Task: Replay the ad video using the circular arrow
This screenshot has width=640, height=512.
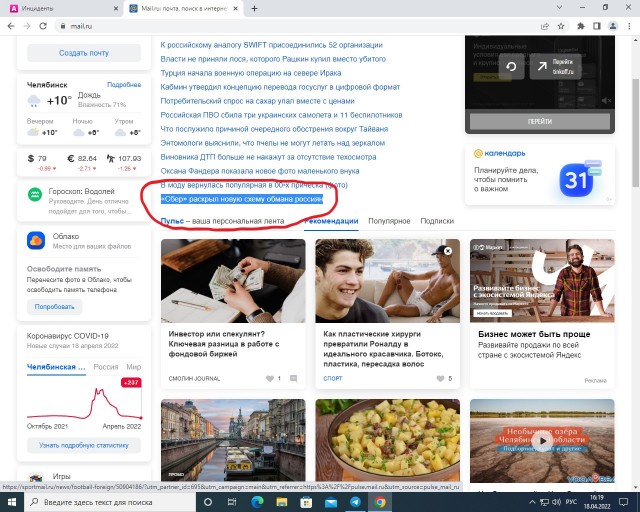Action: (511, 67)
